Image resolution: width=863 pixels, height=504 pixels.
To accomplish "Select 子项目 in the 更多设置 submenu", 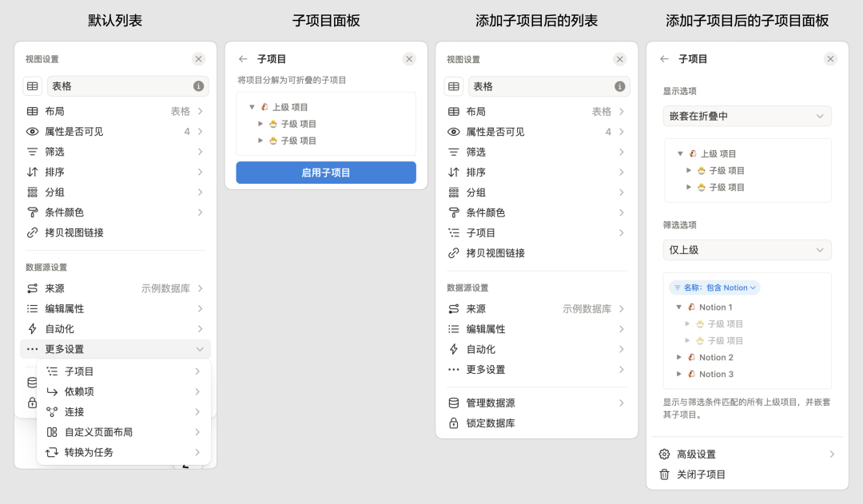I will (80, 371).
